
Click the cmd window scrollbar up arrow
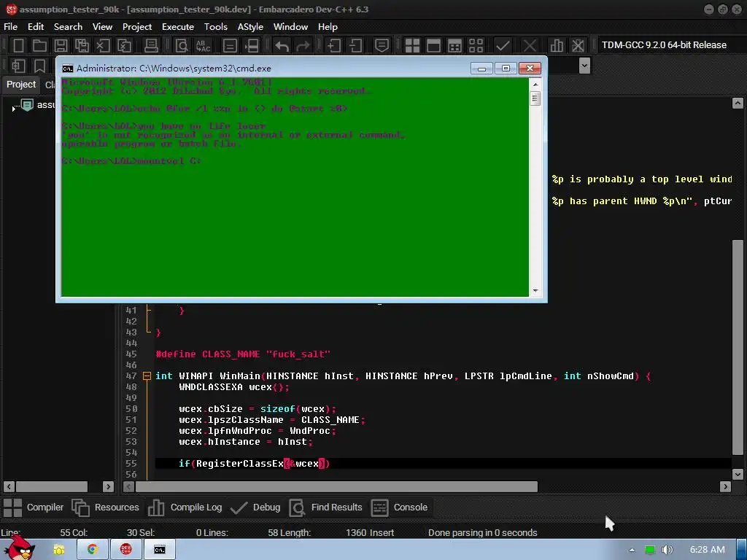535,85
